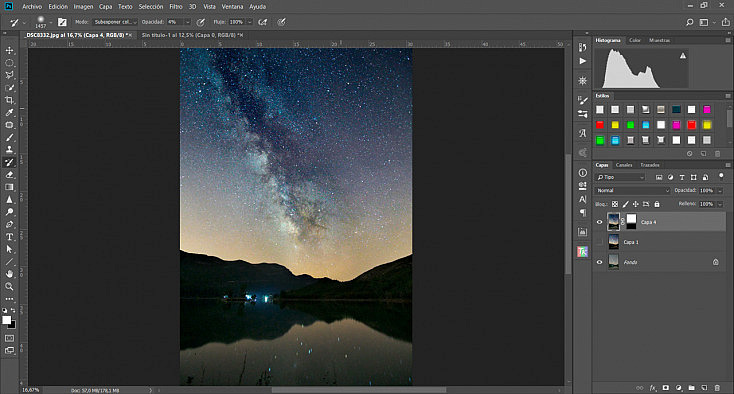Select the Clone Stamp tool

pyautogui.click(x=9, y=150)
